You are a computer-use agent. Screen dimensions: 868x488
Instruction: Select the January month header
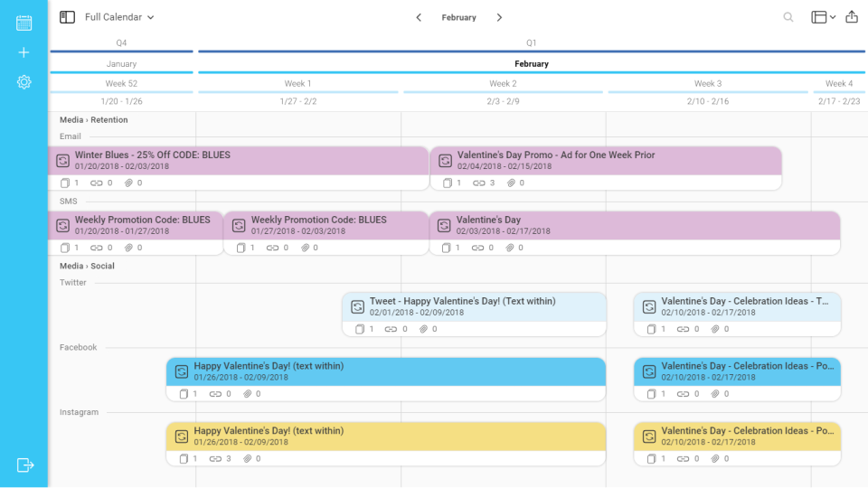click(x=121, y=63)
